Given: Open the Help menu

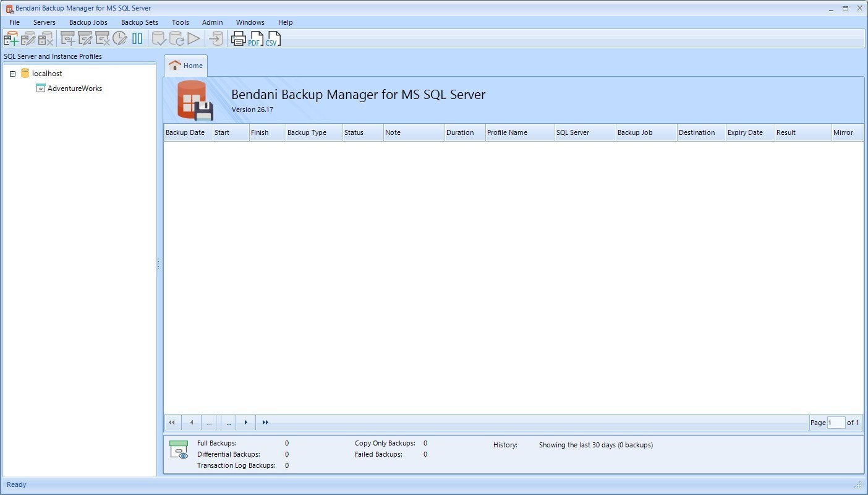Looking at the screenshot, I should (285, 22).
